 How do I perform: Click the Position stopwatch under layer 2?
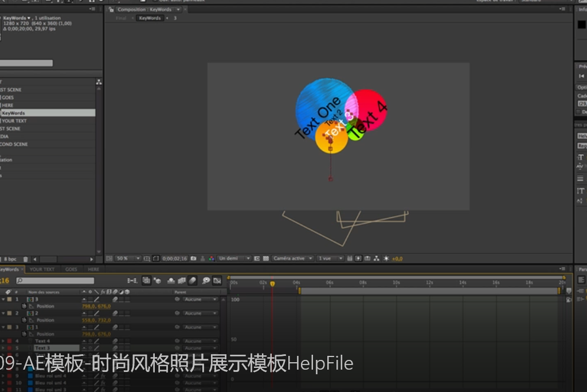[24, 320]
